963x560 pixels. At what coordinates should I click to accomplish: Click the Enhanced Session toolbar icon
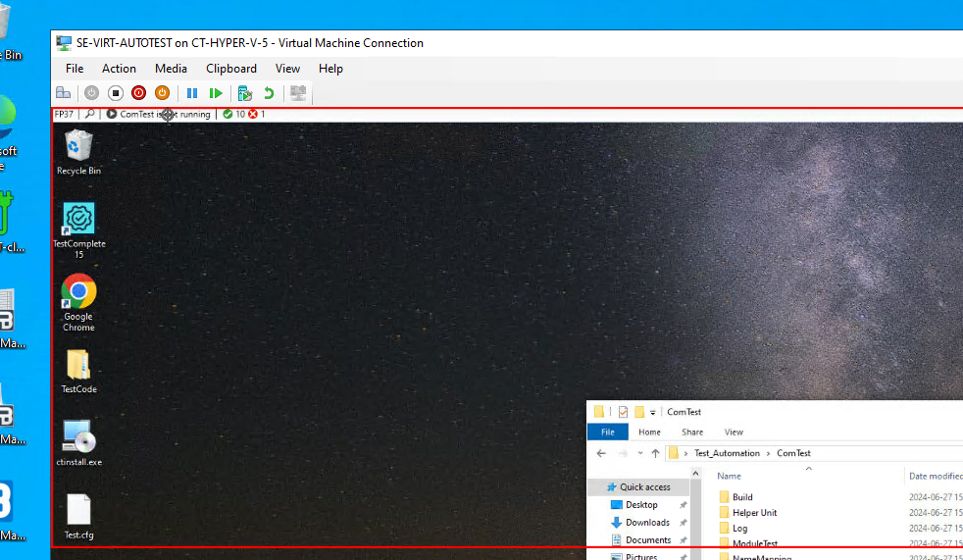click(x=298, y=93)
